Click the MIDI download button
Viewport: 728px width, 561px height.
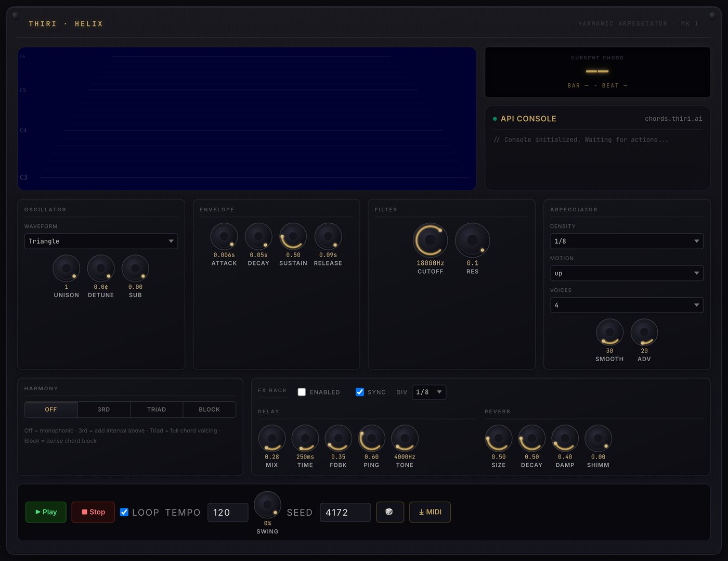click(430, 512)
